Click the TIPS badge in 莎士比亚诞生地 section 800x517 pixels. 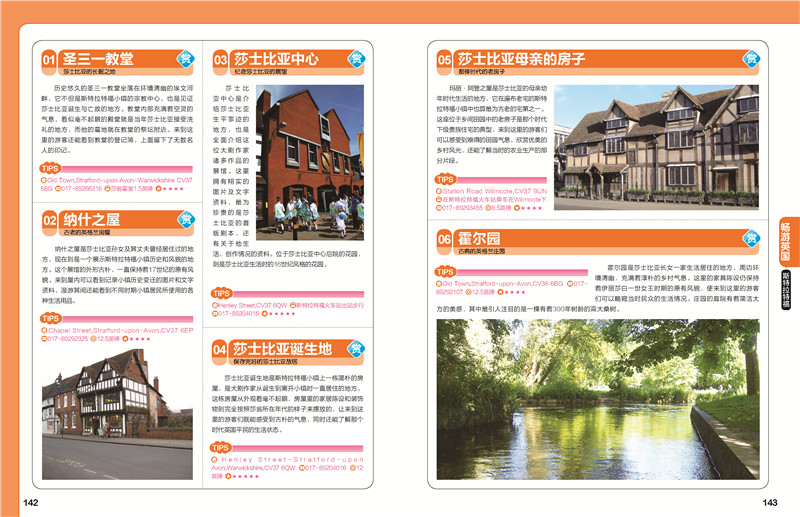(220, 448)
